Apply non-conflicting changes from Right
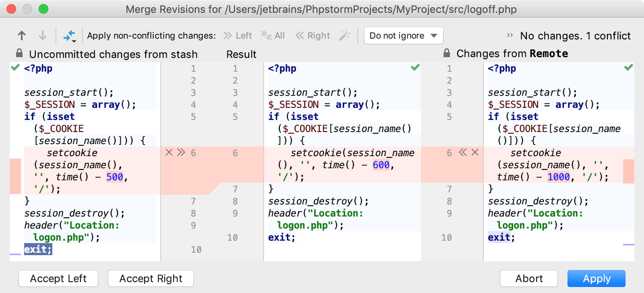Screen dimensions: 644x293 click(313, 36)
